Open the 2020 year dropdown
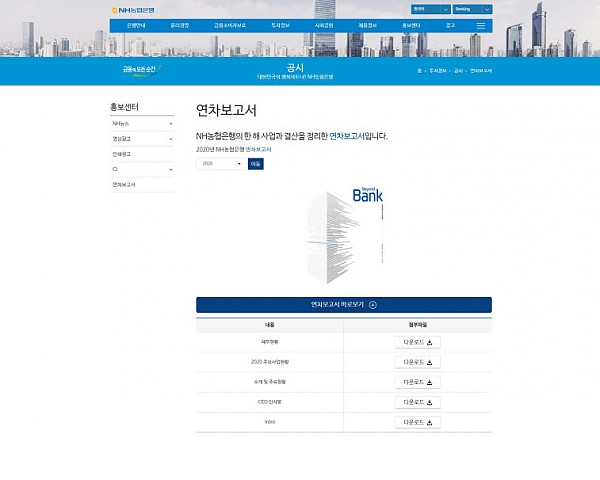 coord(222,164)
